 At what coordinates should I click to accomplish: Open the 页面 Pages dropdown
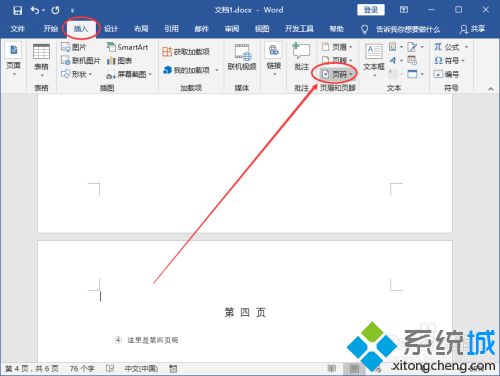[14, 59]
